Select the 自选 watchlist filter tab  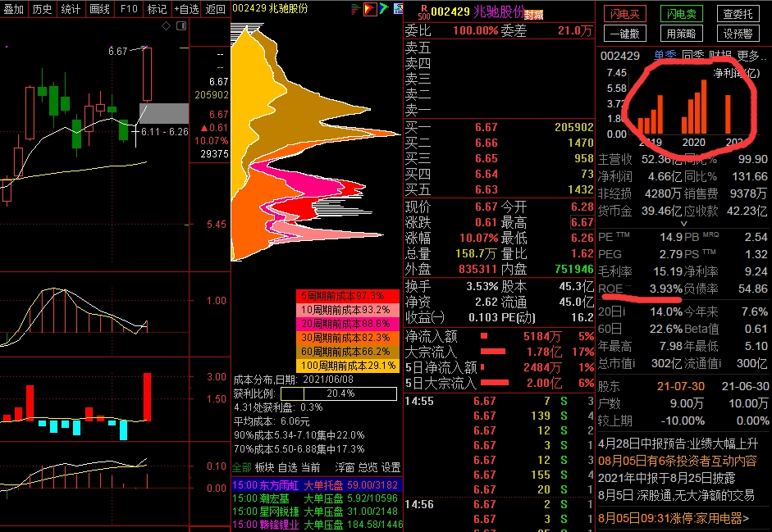coord(288,467)
